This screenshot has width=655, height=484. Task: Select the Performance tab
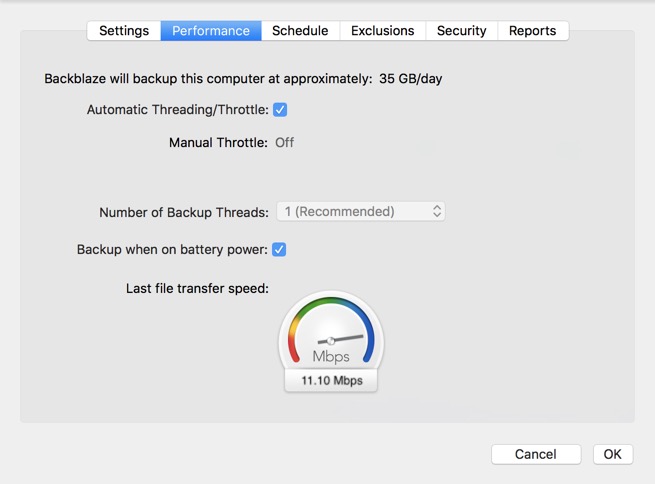click(x=211, y=31)
